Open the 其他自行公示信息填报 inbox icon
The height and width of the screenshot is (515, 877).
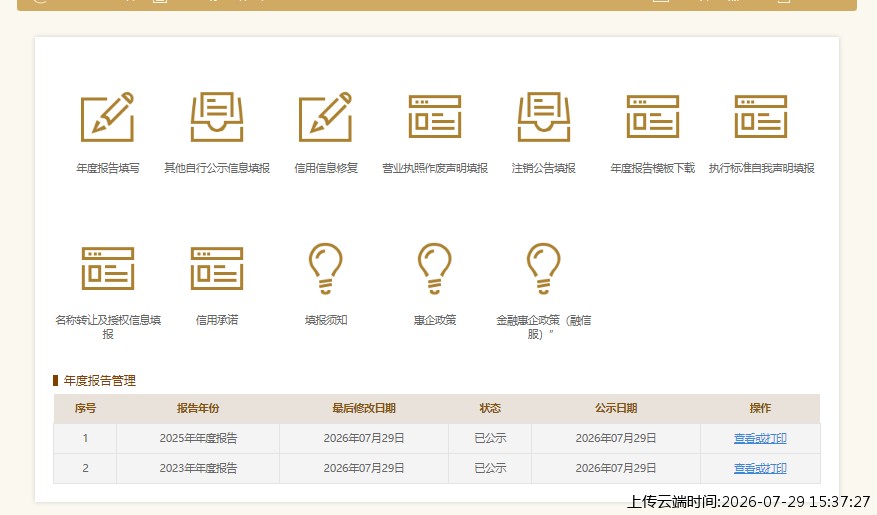point(216,117)
